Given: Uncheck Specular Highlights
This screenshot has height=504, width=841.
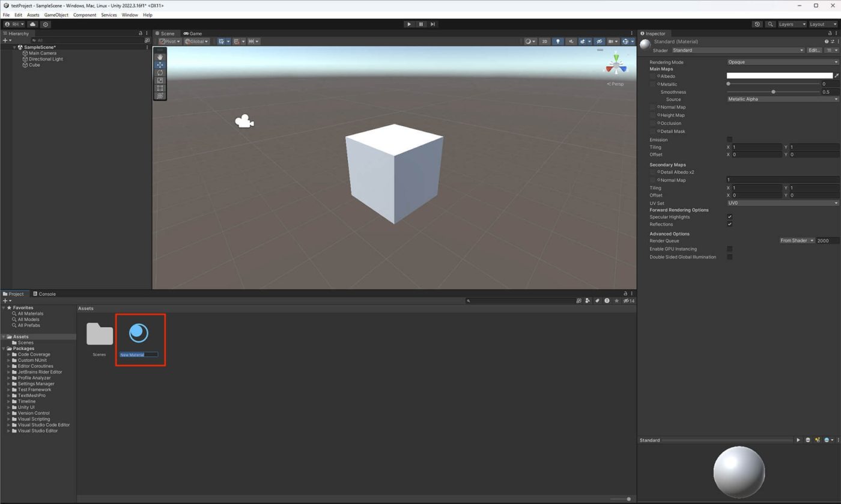Looking at the screenshot, I should [x=730, y=217].
